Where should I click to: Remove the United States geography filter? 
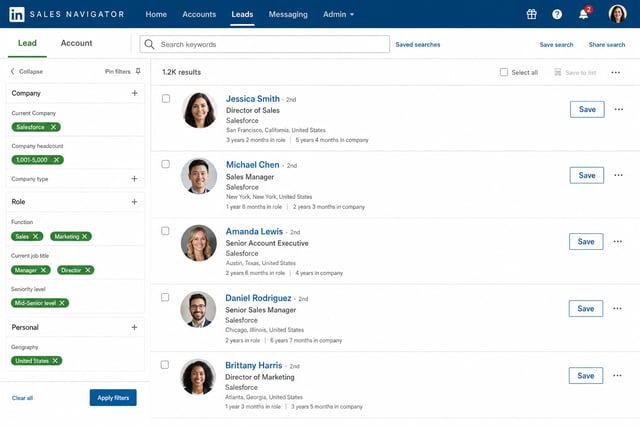[x=55, y=361]
